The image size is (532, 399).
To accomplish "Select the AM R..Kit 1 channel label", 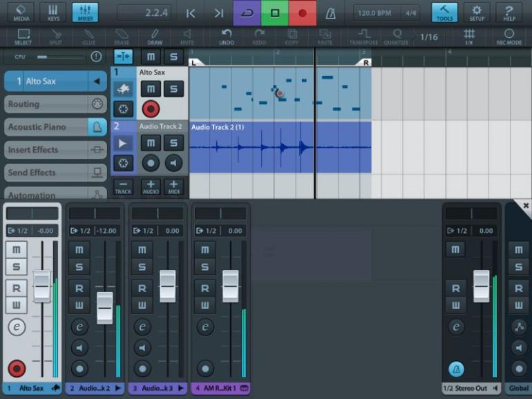I will point(220,388).
